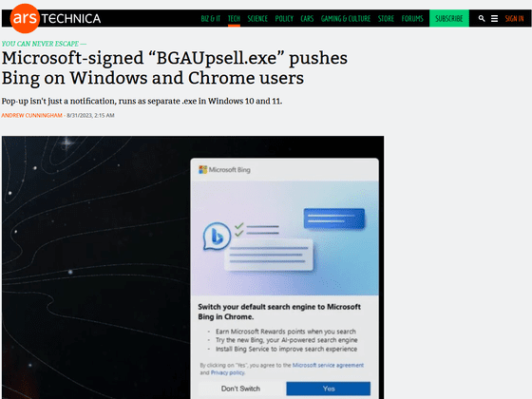
Task: Open the Privacy policy link
Action: [228, 372]
